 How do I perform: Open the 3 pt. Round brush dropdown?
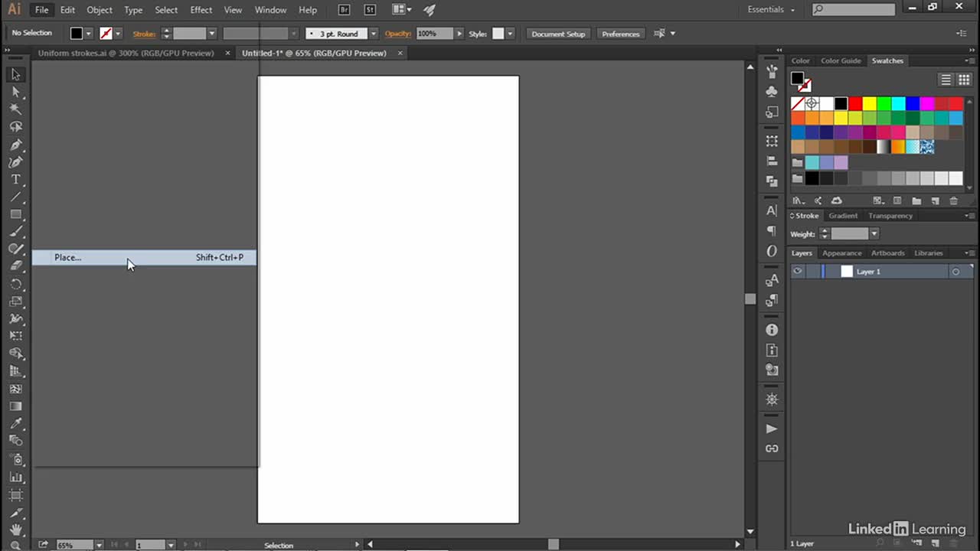coord(373,34)
